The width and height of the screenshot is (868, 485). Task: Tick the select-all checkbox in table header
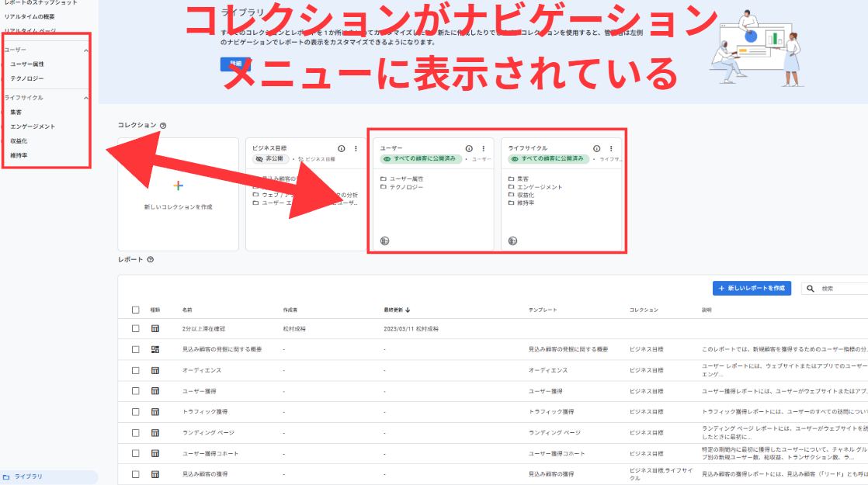click(x=136, y=310)
